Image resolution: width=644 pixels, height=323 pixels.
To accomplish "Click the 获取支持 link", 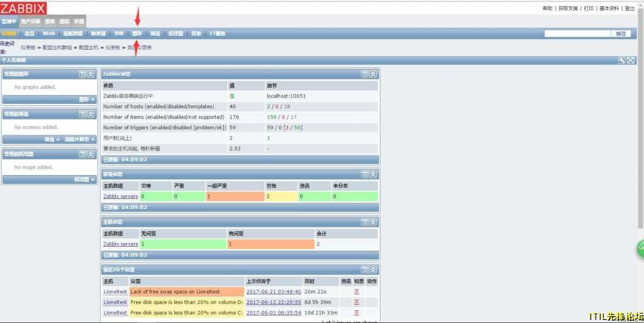I will [x=568, y=8].
